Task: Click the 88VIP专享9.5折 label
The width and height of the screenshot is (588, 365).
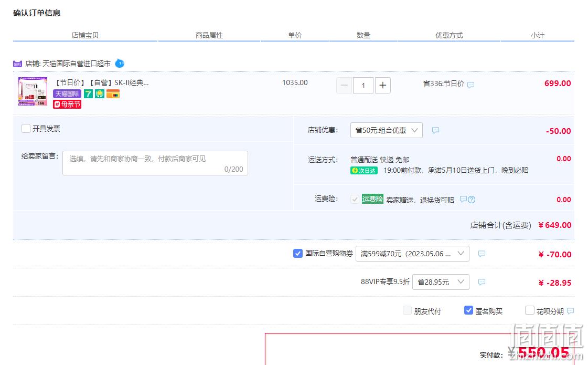Action: click(x=385, y=281)
